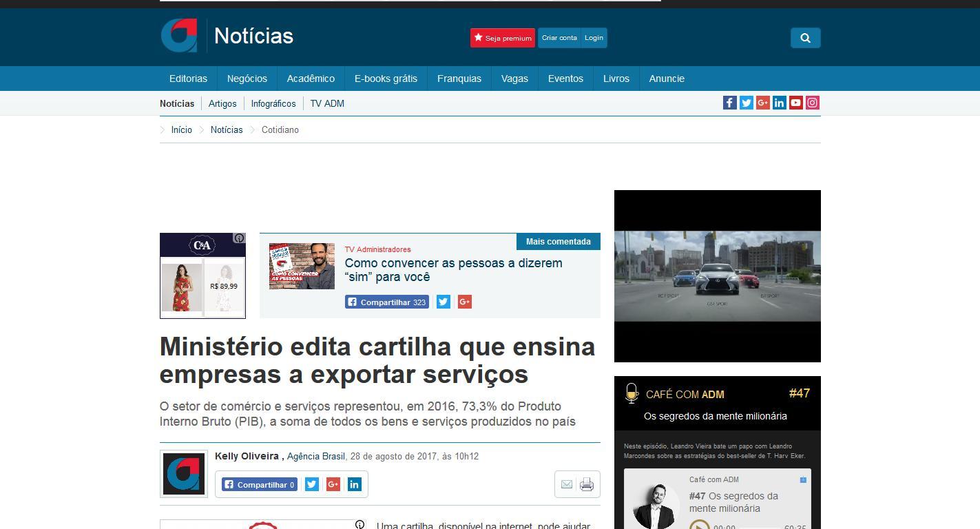Click Criar conta button
The width and height of the screenshot is (980, 529).
(559, 38)
